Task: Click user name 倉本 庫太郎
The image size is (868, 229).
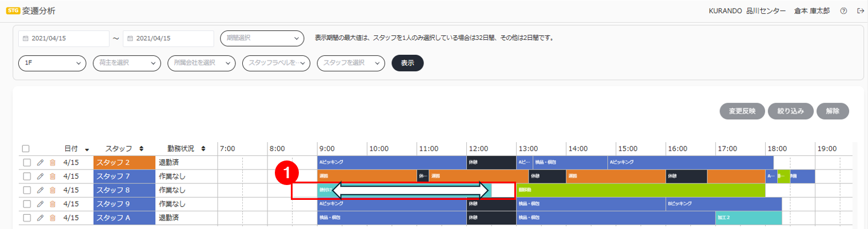Action: click(x=812, y=11)
